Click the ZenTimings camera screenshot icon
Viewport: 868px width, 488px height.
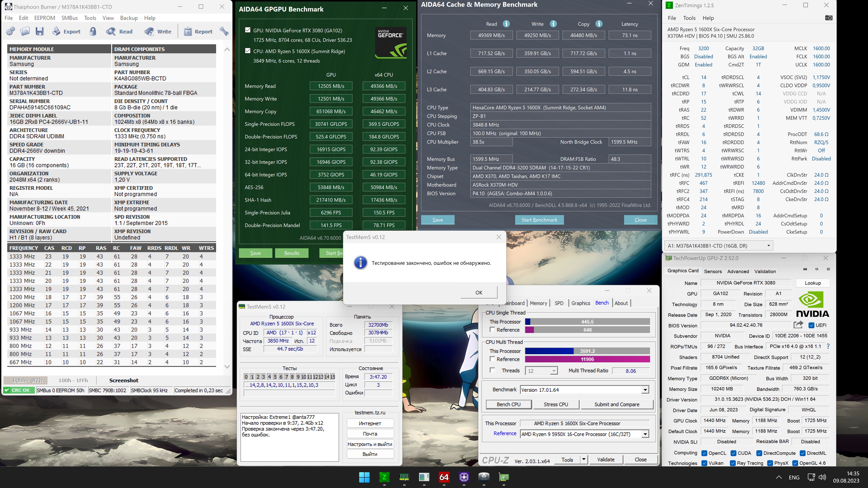click(x=829, y=18)
